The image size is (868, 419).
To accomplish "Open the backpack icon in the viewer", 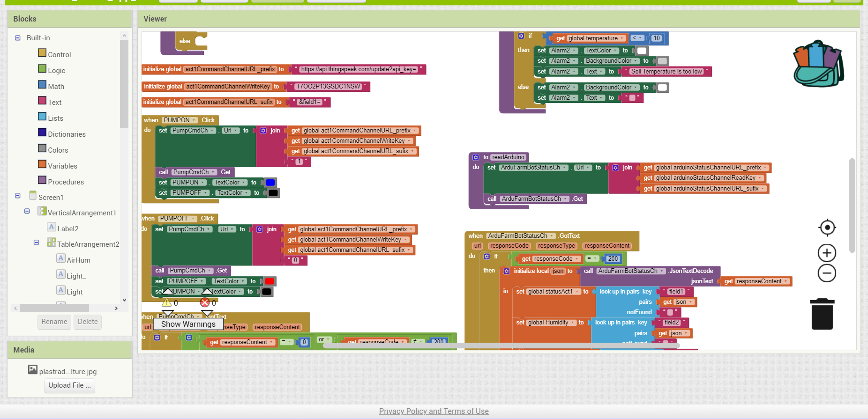I will pyautogui.click(x=818, y=64).
